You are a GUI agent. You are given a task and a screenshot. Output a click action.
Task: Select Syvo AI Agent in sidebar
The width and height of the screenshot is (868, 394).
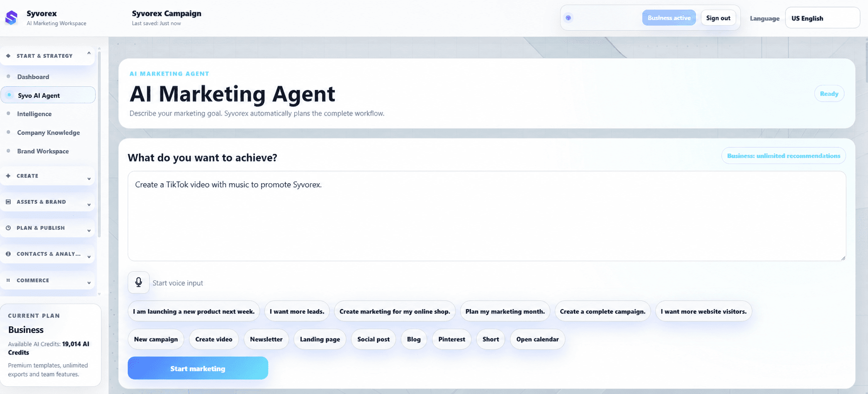pyautogui.click(x=48, y=95)
